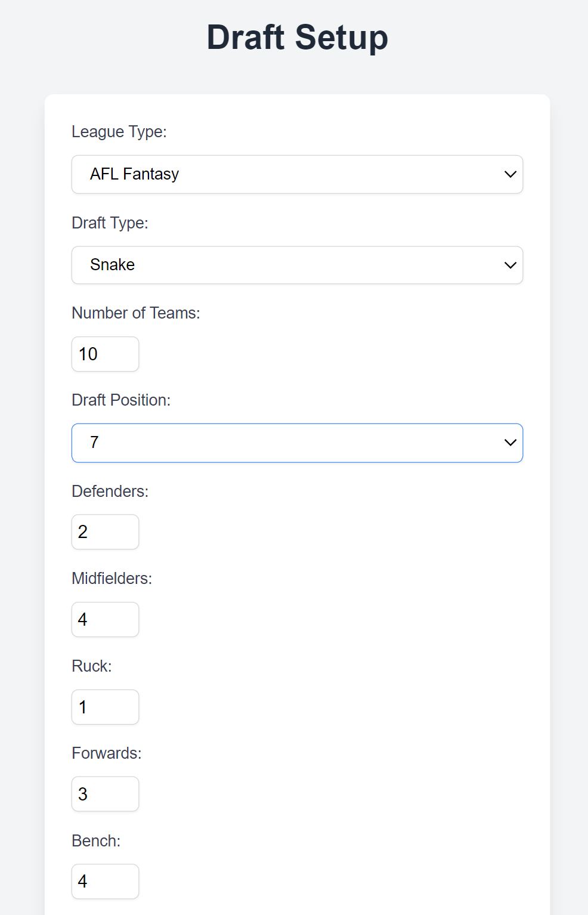Click inside the Bench number field

coord(105,882)
